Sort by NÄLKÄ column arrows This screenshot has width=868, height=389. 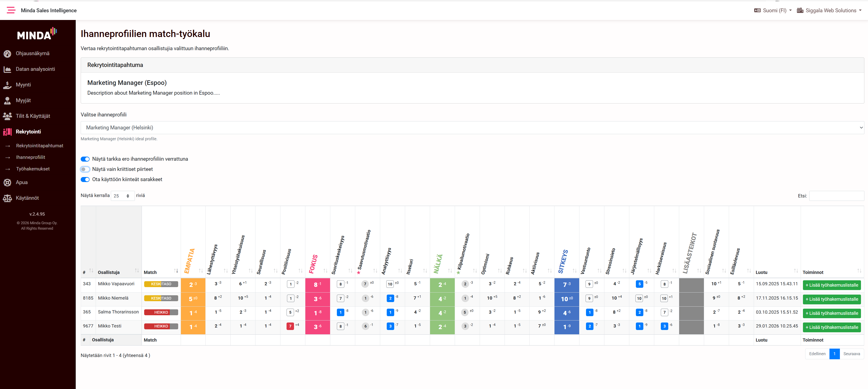[450, 271]
